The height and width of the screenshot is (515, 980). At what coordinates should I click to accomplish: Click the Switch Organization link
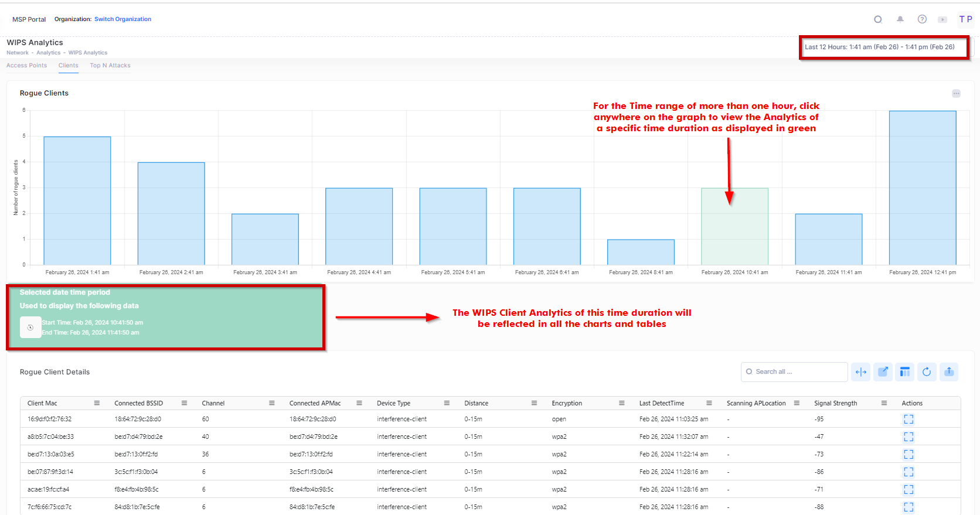[122, 19]
